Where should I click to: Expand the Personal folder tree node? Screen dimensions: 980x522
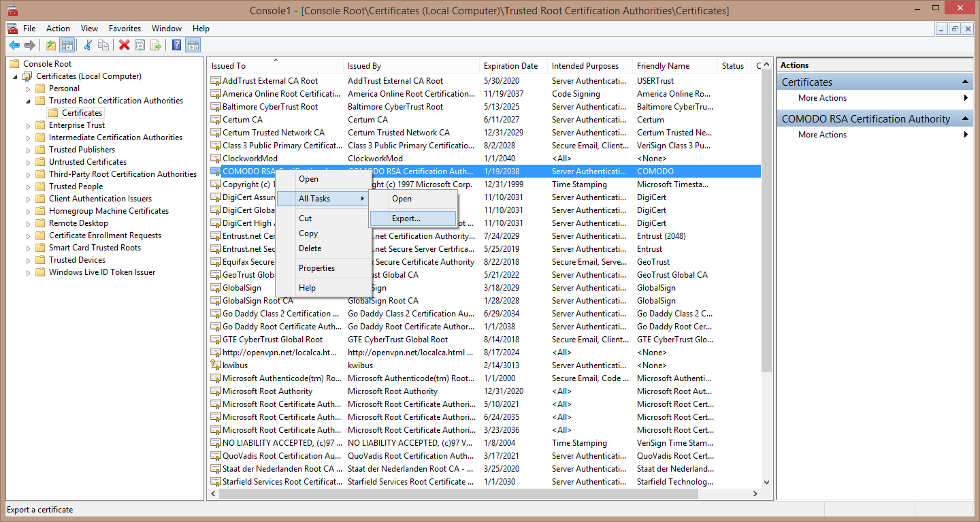(x=29, y=88)
